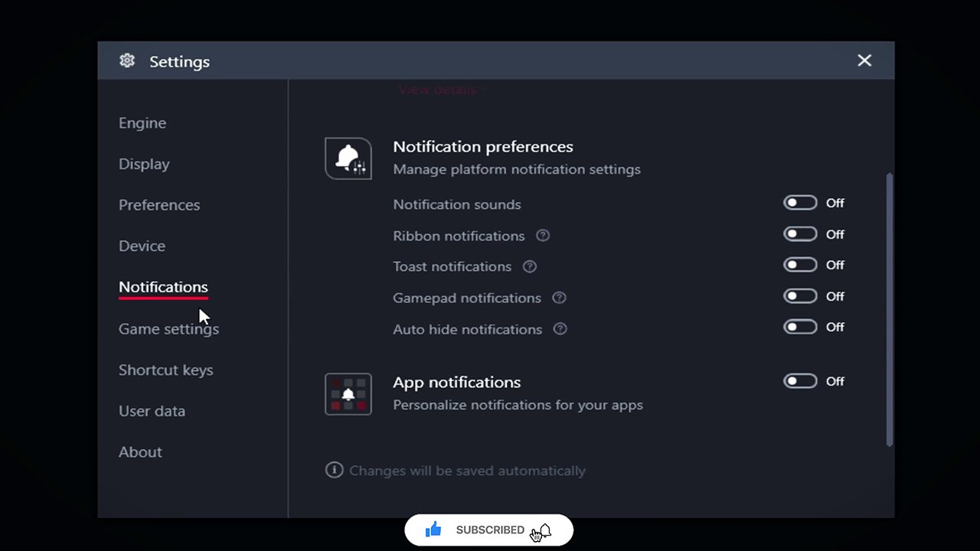This screenshot has width=980, height=551.
Task: Open the Engine settings tab
Action: (142, 123)
